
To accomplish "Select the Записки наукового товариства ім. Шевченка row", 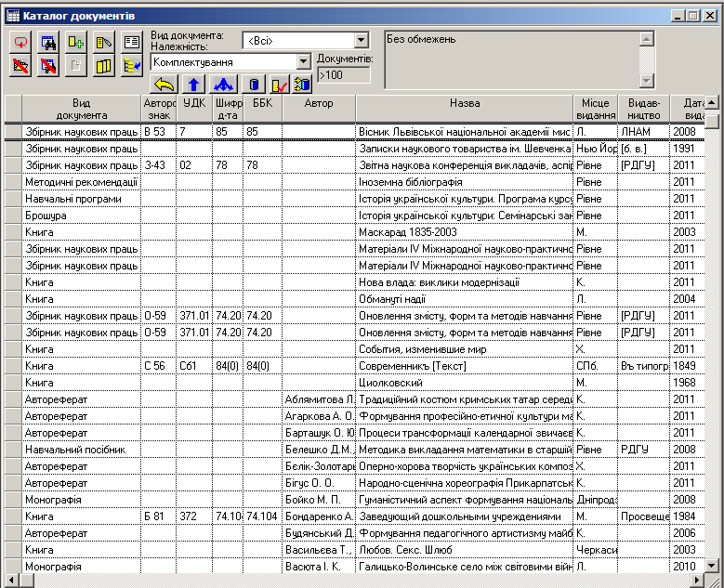I will [x=355, y=149].
